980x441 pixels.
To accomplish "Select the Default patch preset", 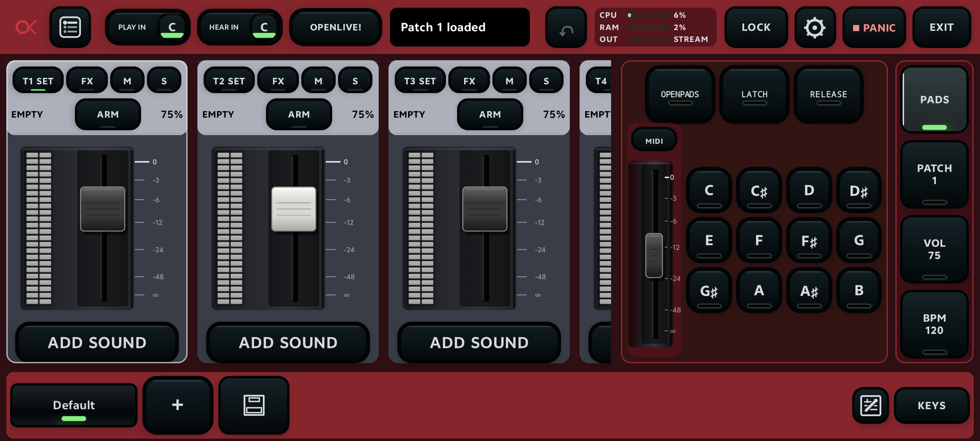I will (x=74, y=405).
